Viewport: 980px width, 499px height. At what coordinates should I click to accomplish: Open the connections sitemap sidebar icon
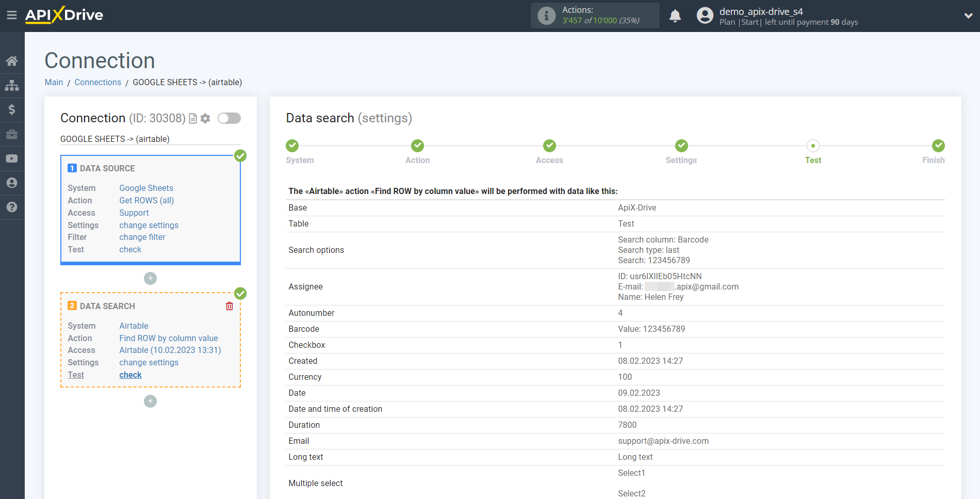click(x=12, y=85)
